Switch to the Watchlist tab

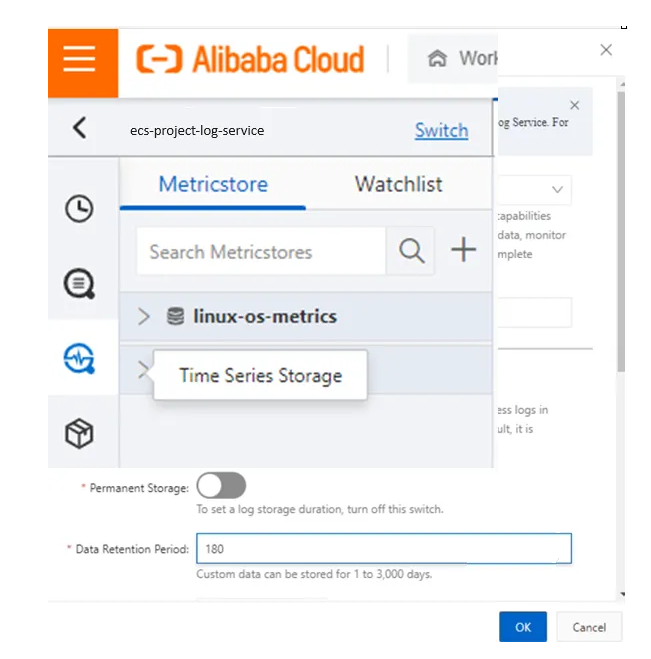point(398,184)
